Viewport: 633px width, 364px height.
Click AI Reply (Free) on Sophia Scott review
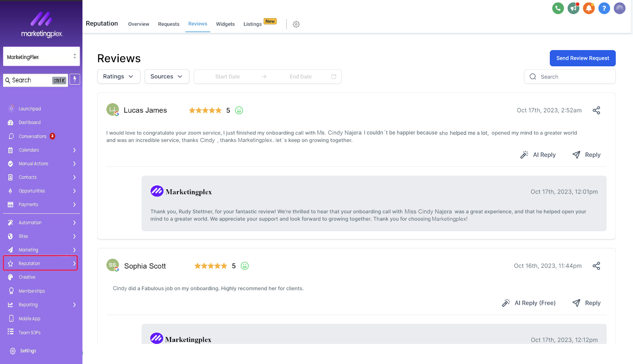pyautogui.click(x=529, y=303)
